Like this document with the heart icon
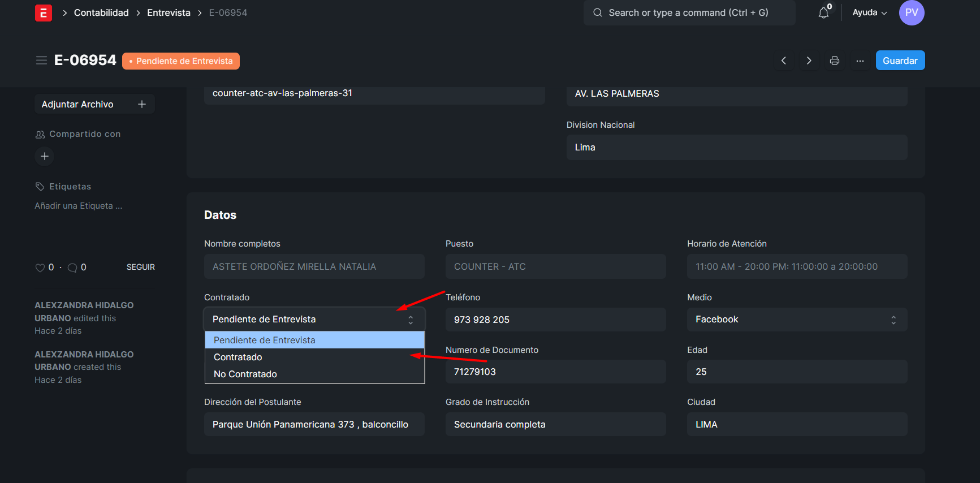The width and height of the screenshot is (980, 483). pyautogui.click(x=40, y=268)
